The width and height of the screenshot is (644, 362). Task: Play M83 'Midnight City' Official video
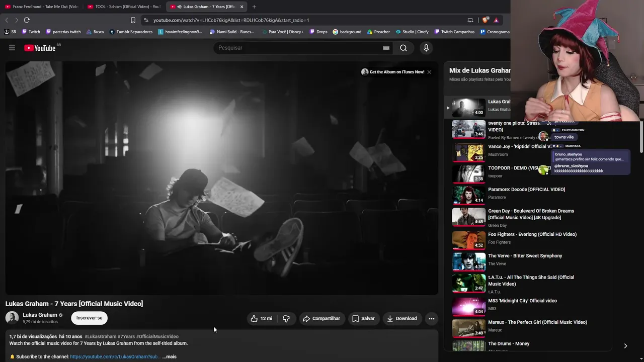pyautogui.click(x=469, y=307)
